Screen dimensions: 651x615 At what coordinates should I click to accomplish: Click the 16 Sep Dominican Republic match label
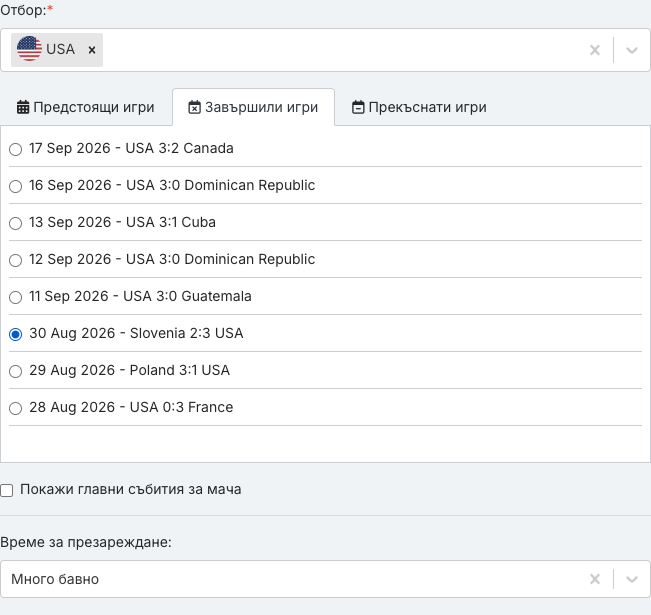pyautogui.click(x=172, y=185)
